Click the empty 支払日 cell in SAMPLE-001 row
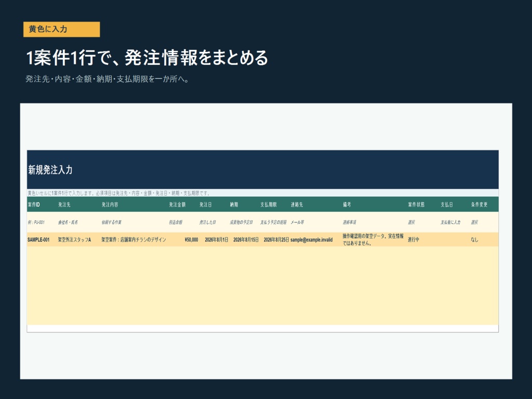 (x=454, y=240)
